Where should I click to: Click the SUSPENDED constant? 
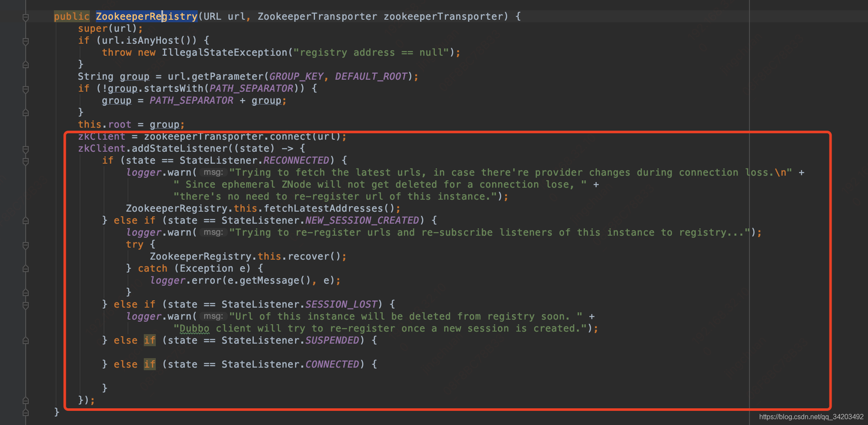pos(332,340)
